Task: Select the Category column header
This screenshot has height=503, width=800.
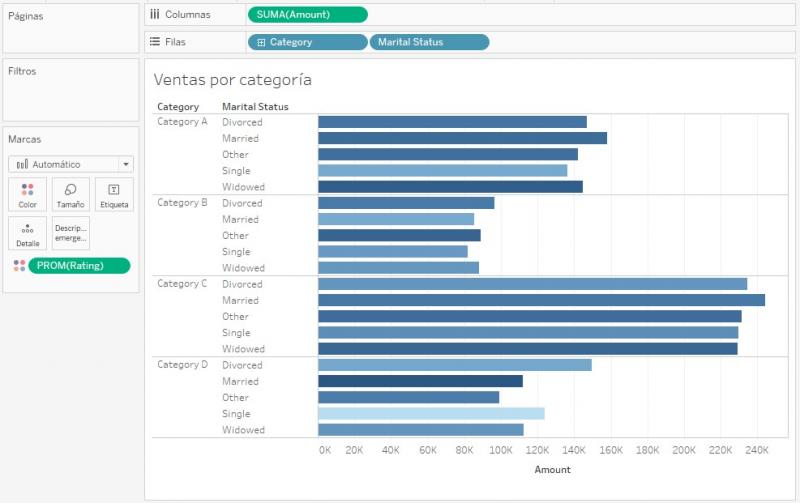Action: (178, 107)
